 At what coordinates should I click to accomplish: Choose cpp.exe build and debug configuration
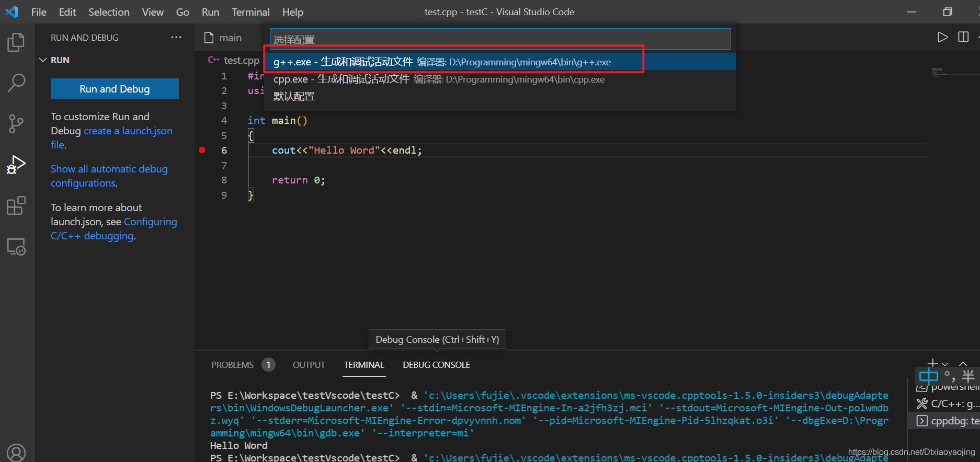[x=499, y=79]
